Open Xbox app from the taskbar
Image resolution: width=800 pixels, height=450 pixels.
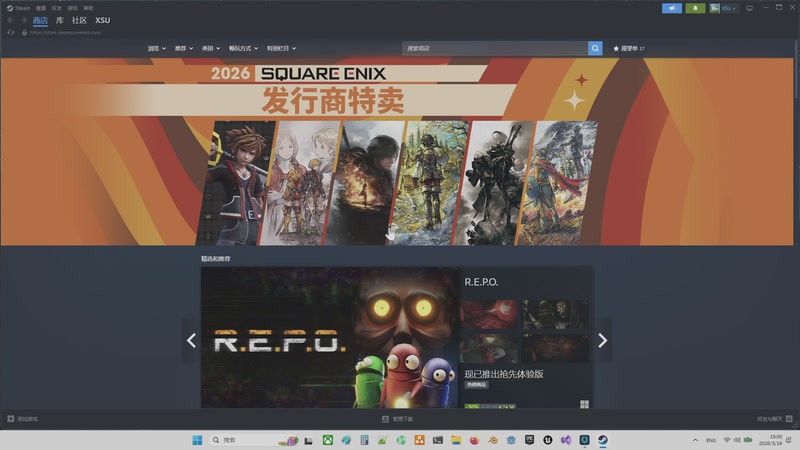coord(328,440)
